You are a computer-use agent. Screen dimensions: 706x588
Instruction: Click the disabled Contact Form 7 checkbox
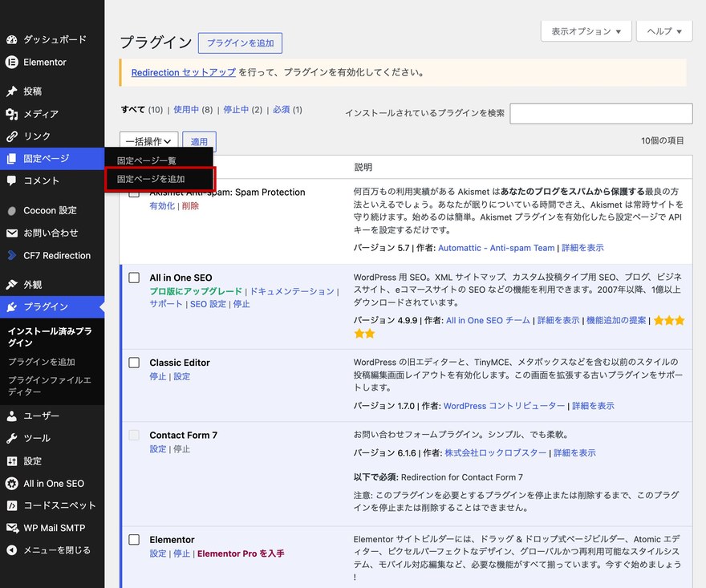pyautogui.click(x=134, y=435)
